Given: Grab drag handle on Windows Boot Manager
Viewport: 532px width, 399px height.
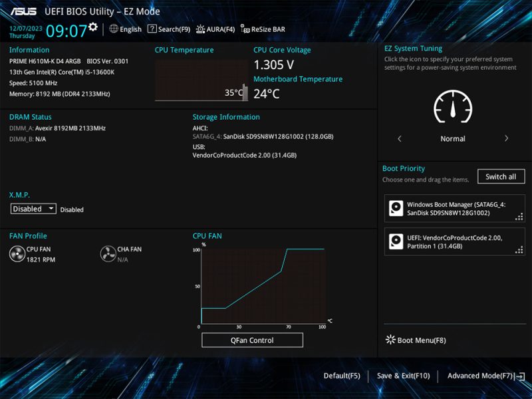Looking at the screenshot, I should point(519,217).
